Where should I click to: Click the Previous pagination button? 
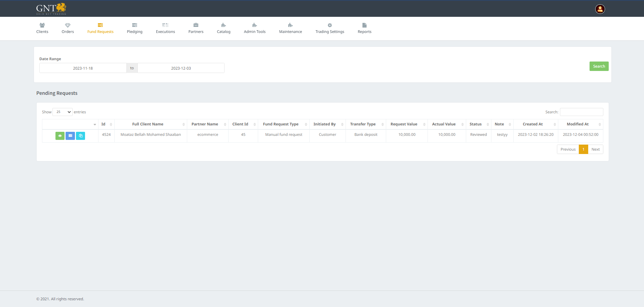click(x=568, y=149)
